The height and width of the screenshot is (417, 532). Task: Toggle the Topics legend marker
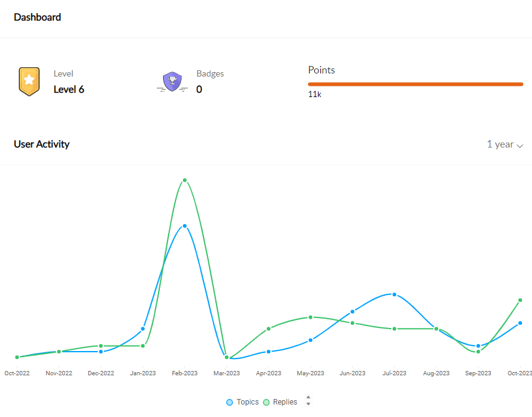[x=230, y=403]
